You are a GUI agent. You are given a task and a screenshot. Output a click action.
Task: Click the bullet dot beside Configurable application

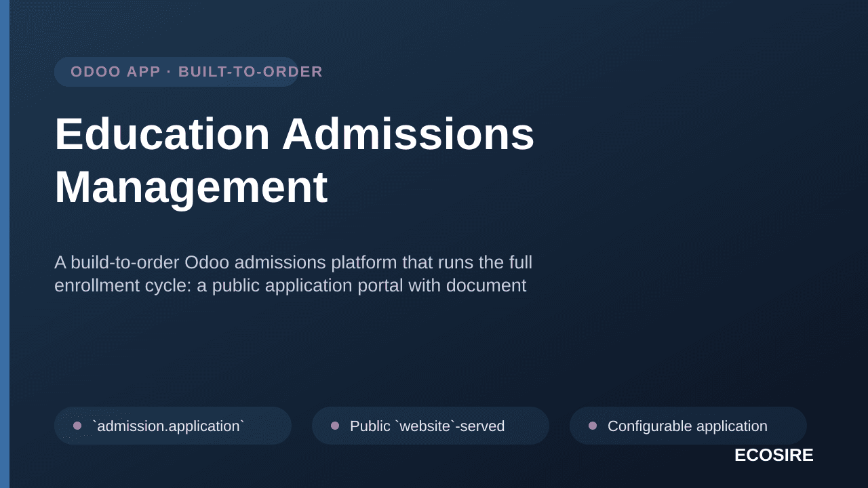point(593,426)
